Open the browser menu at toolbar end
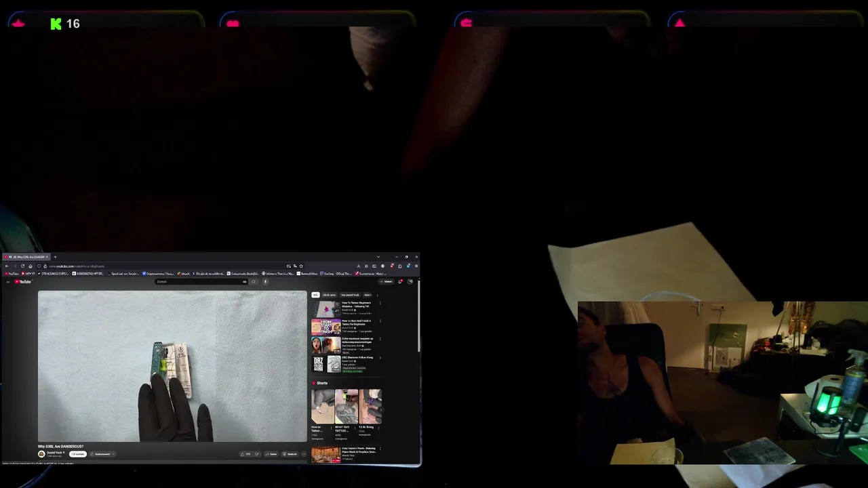 [x=416, y=266]
